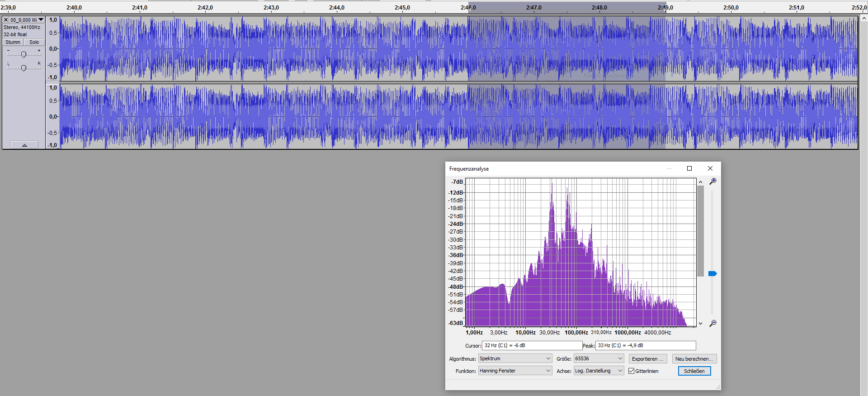The image size is (868, 396).
Task: Click the Schließen button
Action: click(x=694, y=371)
